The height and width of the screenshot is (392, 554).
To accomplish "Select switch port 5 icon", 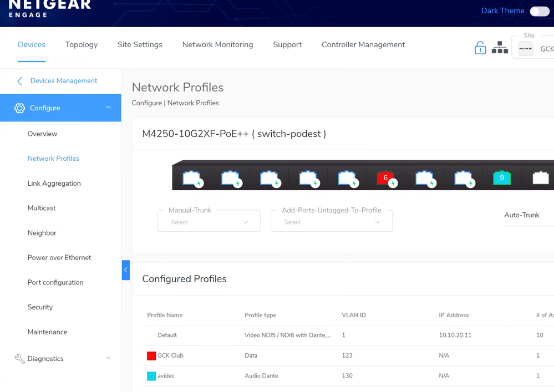I will (347, 178).
